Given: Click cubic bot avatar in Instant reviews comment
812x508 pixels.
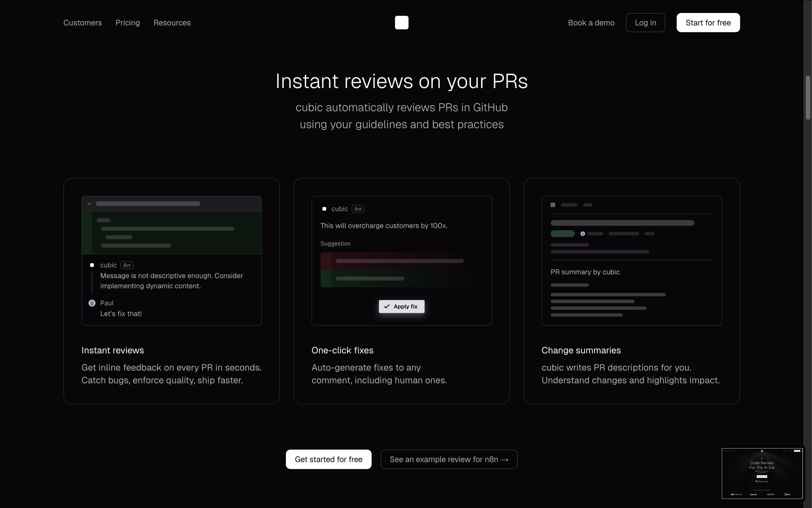Looking at the screenshot, I should click(92, 265).
